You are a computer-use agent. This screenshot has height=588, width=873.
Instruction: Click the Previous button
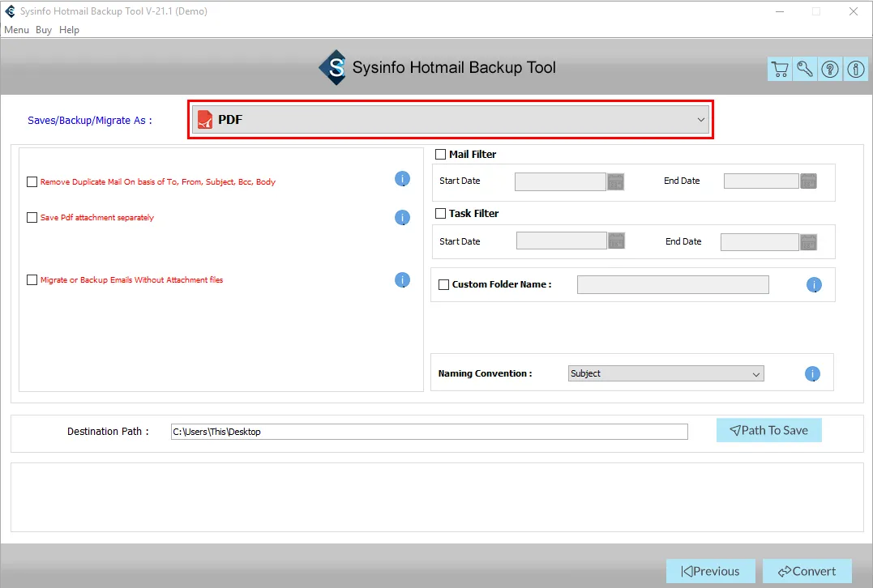[710, 571]
